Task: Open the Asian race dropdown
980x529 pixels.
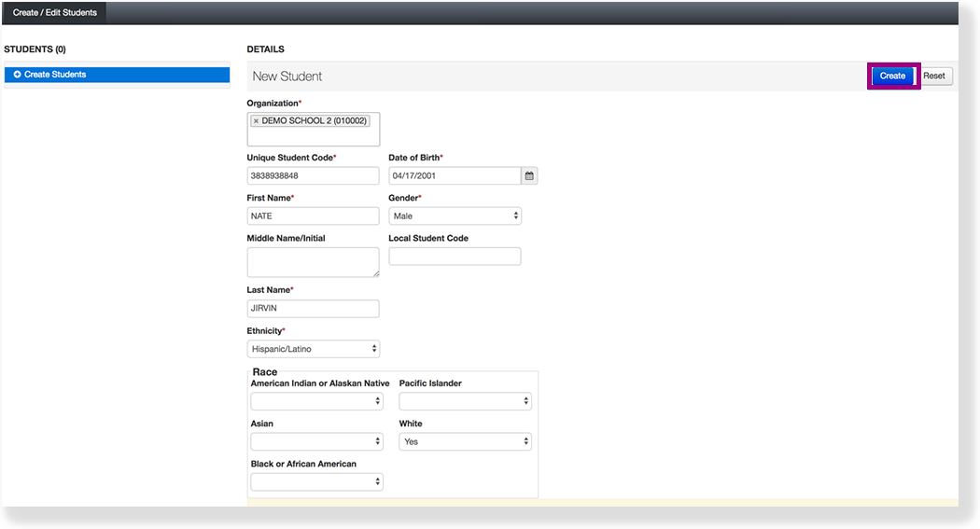Action: coord(316,441)
